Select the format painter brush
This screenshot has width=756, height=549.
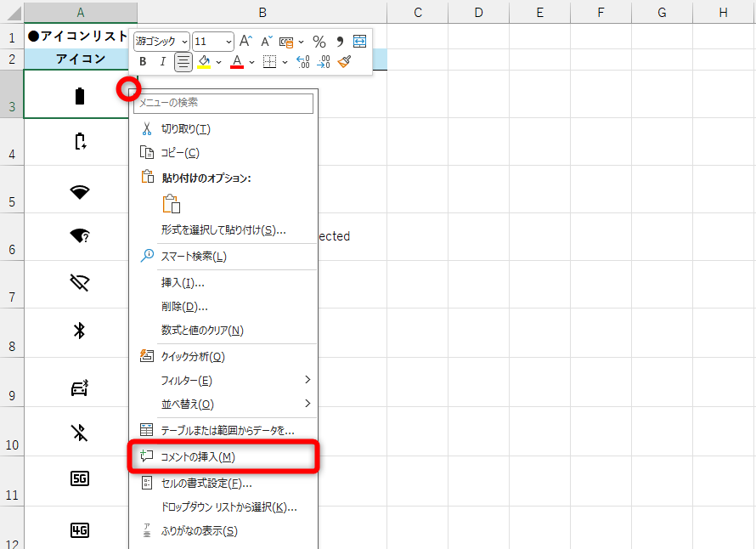click(344, 62)
